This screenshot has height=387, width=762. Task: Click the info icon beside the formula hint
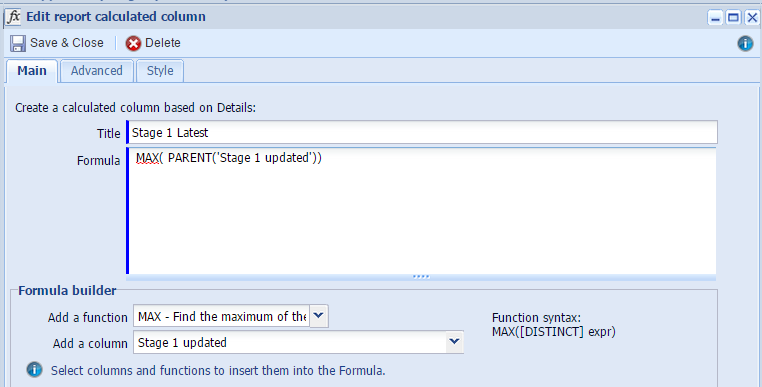click(34, 370)
